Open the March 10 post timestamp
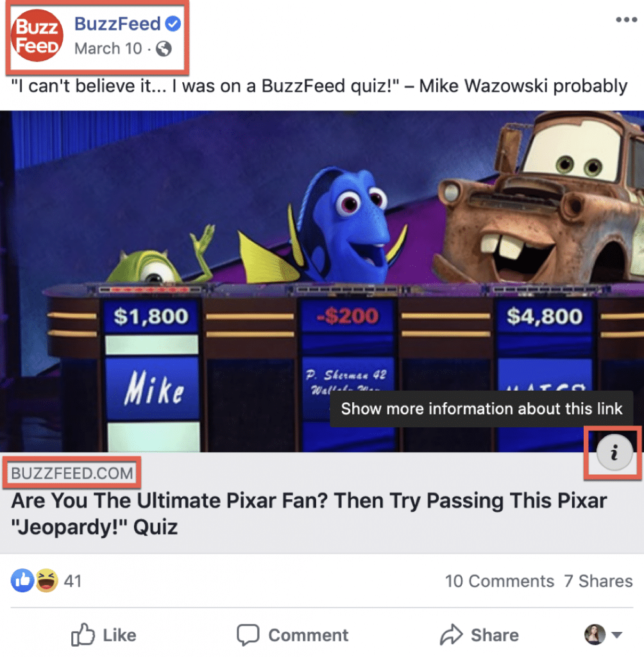Viewport: 644px width, 657px height. click(108, 49)
